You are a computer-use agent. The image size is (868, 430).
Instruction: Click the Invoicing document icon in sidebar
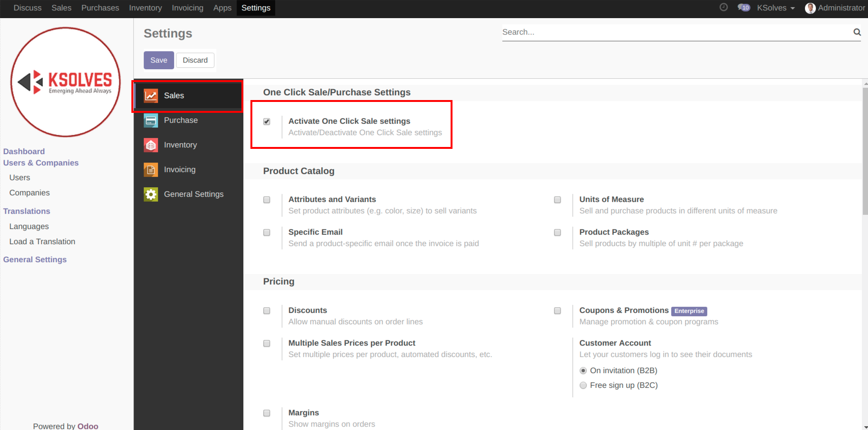coord(151,170)
